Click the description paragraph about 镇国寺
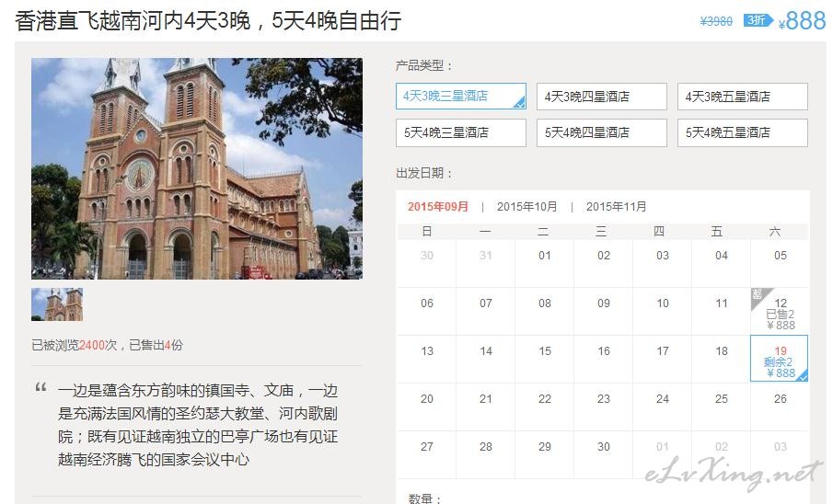833x504 pixels. [x=198, y=425]
